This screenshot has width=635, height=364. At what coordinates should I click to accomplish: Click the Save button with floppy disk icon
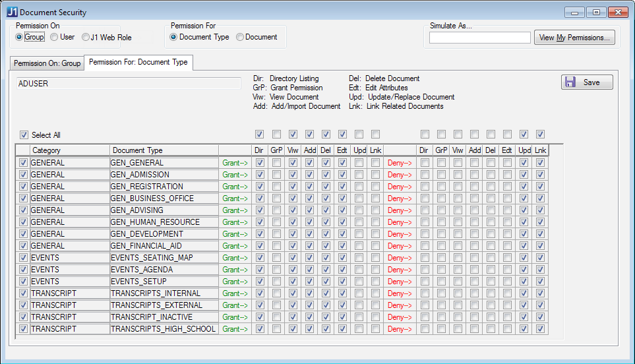tap(587, 82)
